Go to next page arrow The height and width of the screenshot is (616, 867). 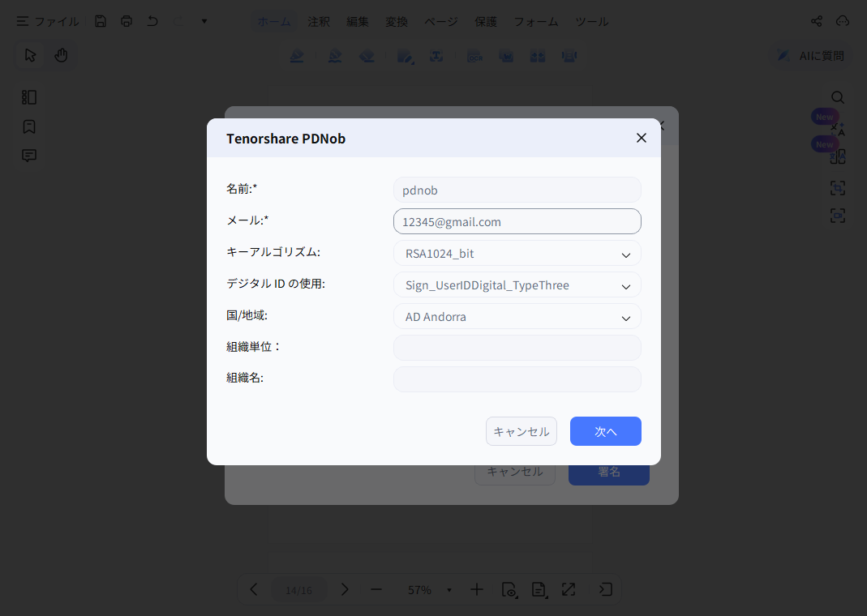[345, 589]
